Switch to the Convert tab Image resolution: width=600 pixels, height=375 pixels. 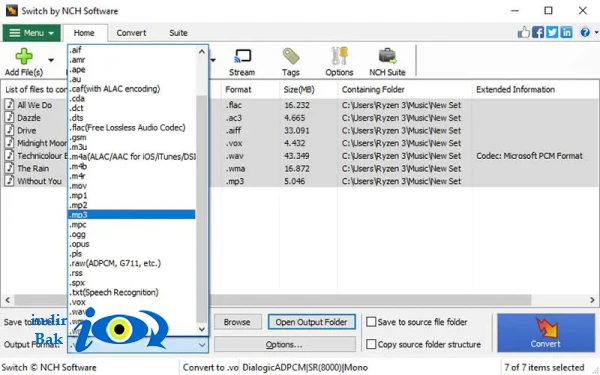coord(131,33)
